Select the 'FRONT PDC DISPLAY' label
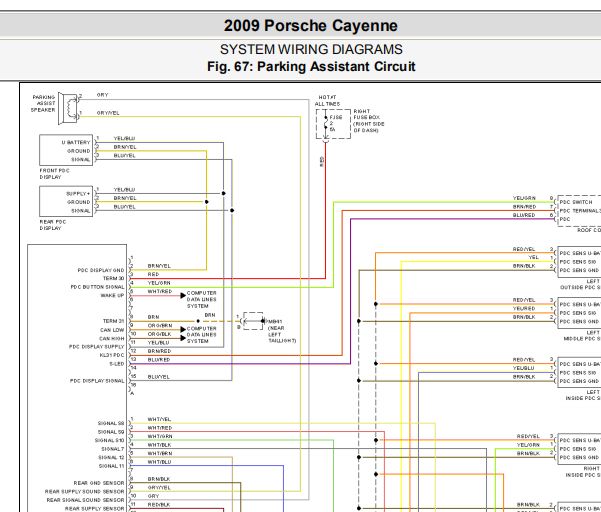Image resolution: width=601 pixels, height=512 pixels. 54,174
